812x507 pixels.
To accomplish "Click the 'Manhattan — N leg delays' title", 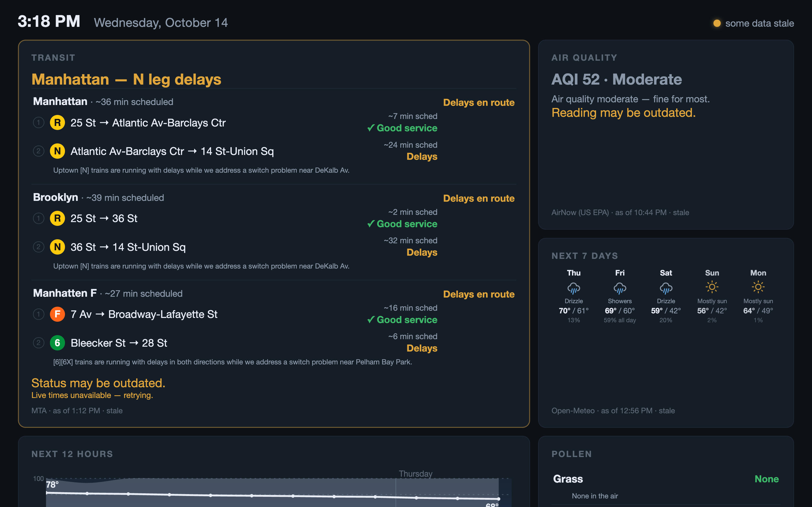I will click(x=126, y=79).
